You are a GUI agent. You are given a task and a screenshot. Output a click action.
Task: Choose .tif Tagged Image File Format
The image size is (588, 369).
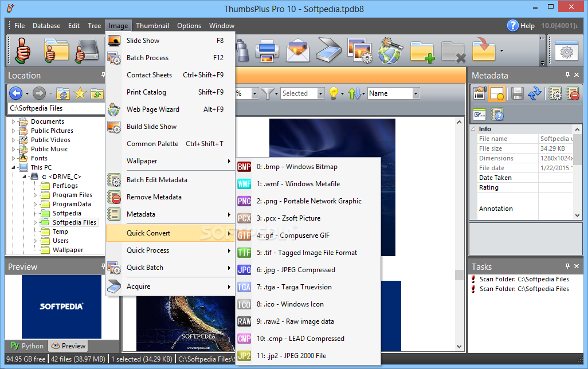(308, 252)
